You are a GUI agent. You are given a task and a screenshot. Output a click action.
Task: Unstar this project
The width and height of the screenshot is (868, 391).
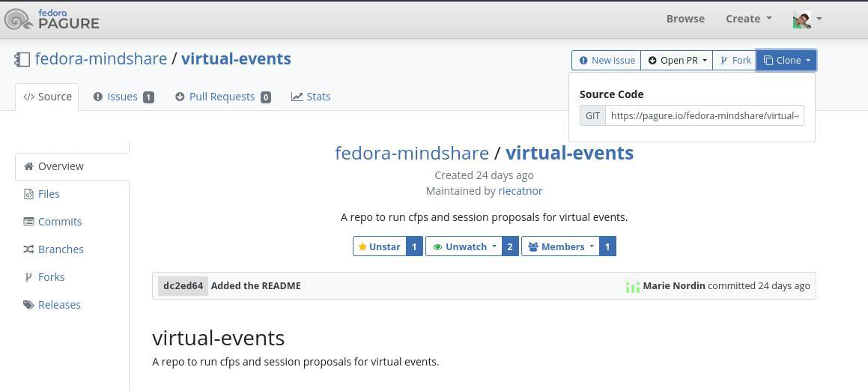pyautogui.click(x=380, y=246)
